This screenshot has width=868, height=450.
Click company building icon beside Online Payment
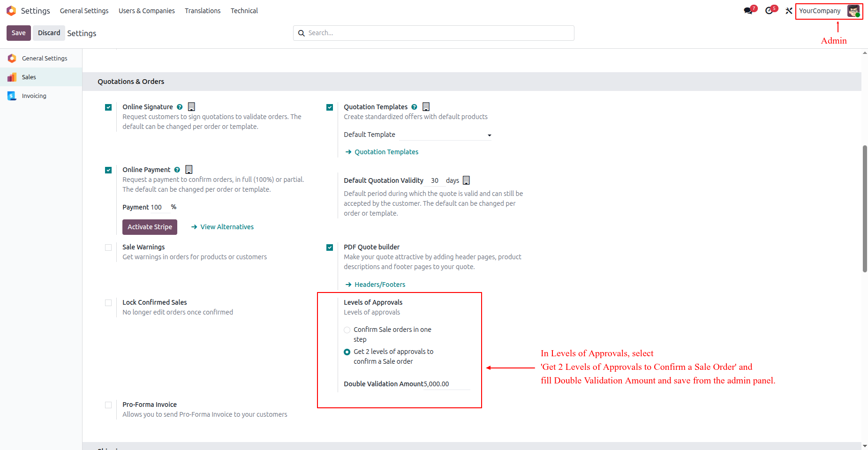(x=189, y=169)
